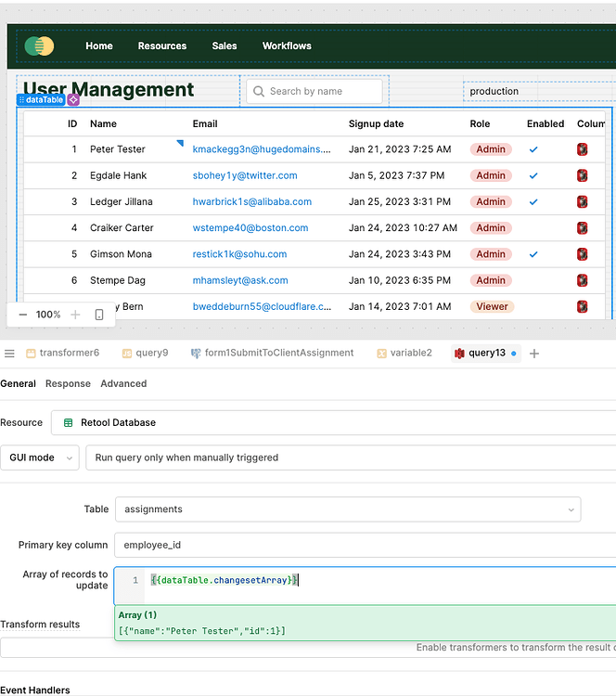616x696 pixels.
Task: Open email kmackegg3n@hugedomains link
Action: [262, 149]
